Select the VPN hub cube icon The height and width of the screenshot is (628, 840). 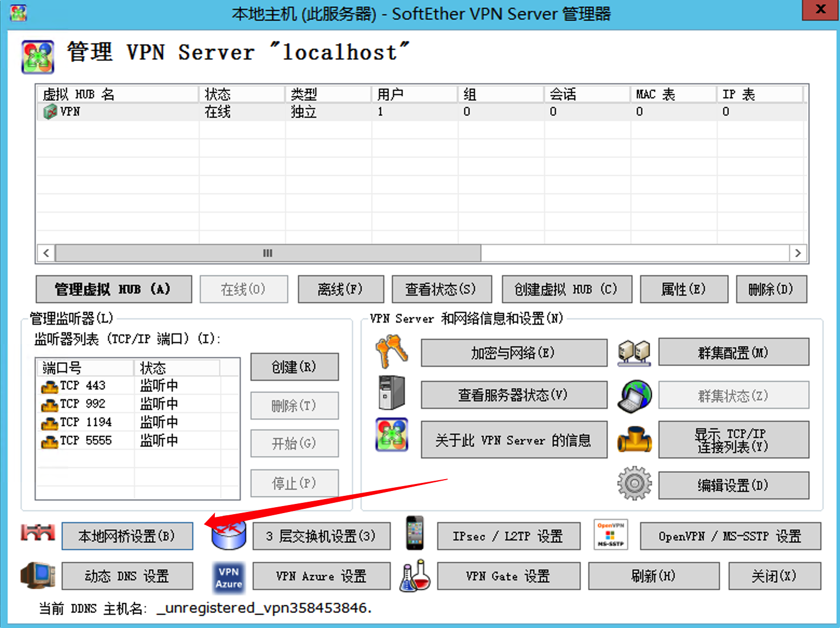pyautogui.click(x=50, y=112)
